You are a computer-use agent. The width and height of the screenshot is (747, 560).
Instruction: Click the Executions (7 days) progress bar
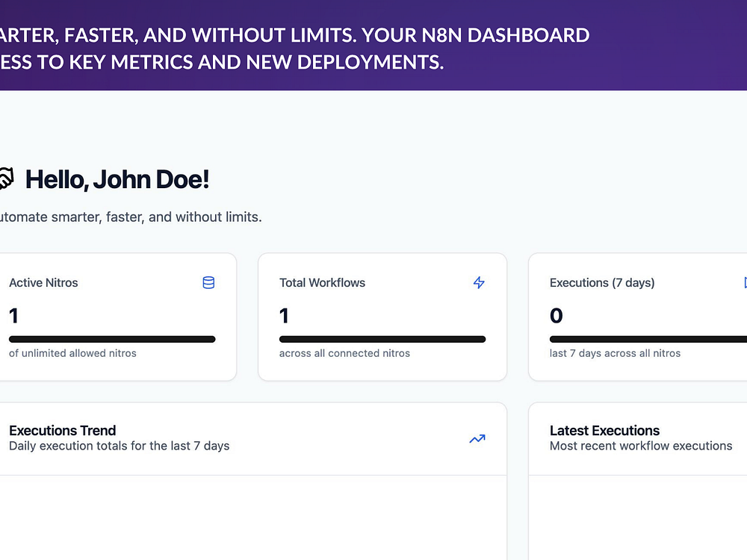coord(648,339)
